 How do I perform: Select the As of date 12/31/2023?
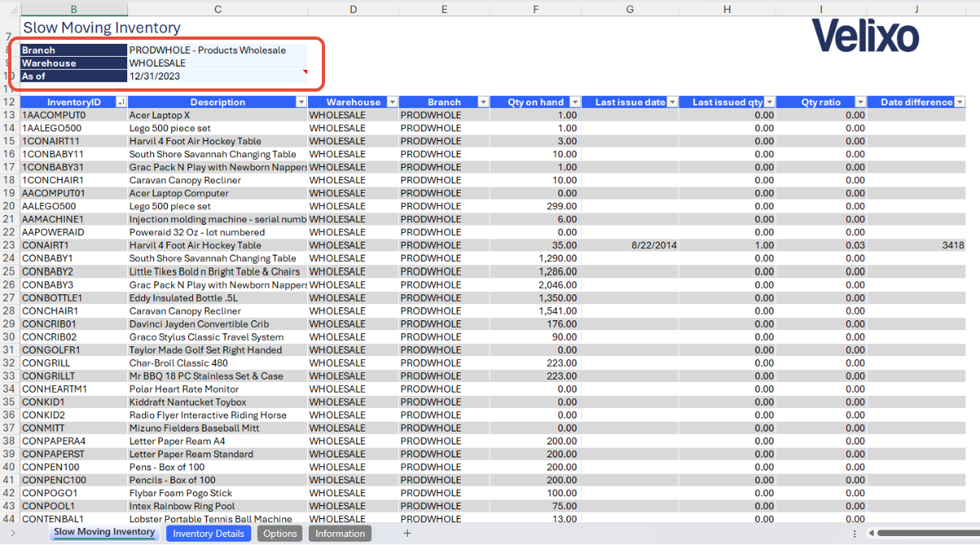coord(217,76)
